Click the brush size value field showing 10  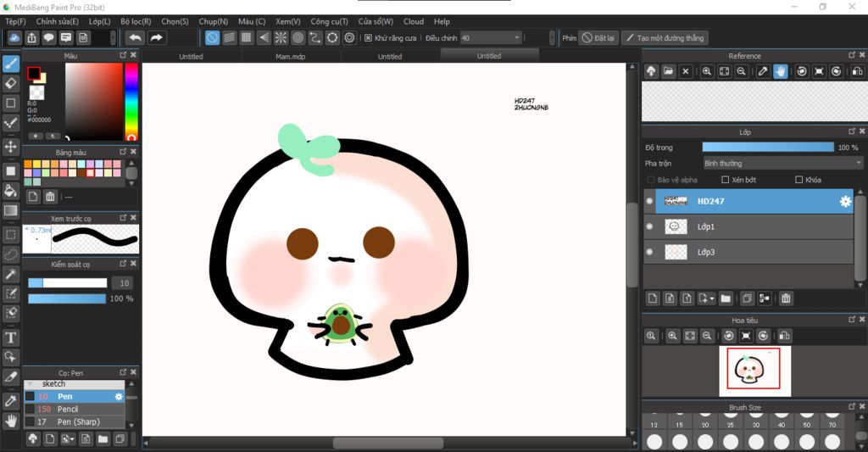[124, 283]
